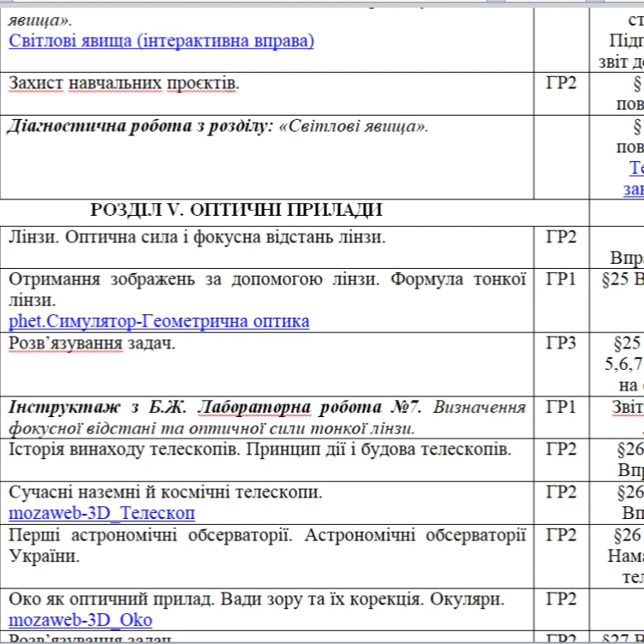The image size is (644, 644).
Task: Click text 'Захист навчальних проєктів.'
Action: tap(123, 83)
